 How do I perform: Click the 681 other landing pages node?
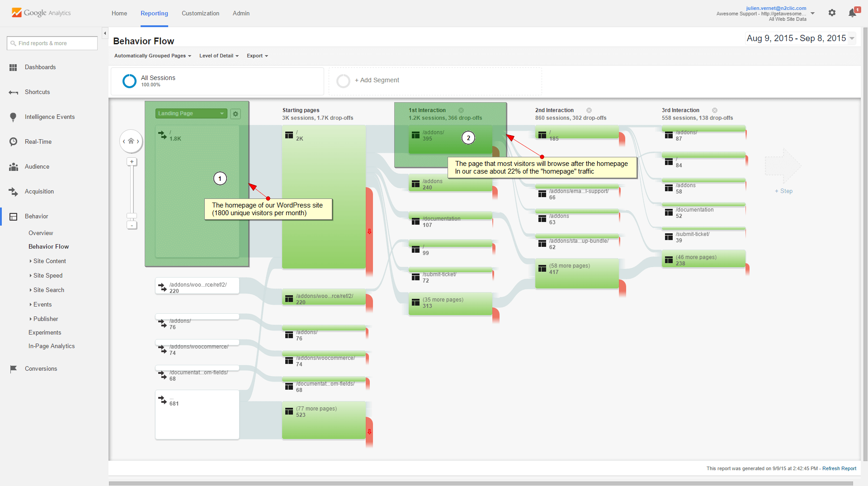(x=197, y=415)
